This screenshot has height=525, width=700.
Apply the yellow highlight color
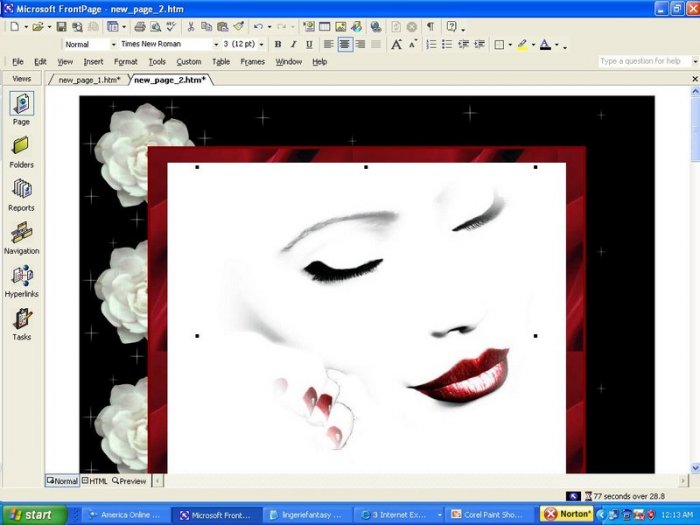click(522, 45)
